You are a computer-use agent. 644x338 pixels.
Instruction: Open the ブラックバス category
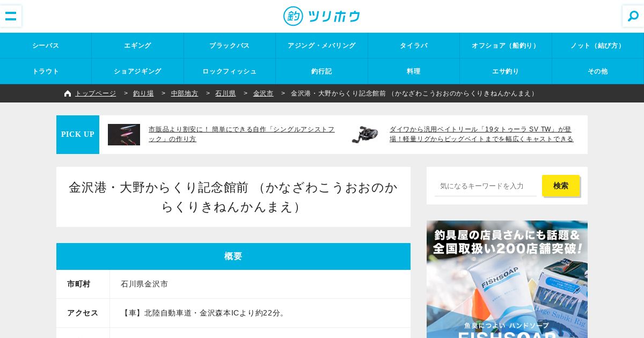[x=230, y=46]
